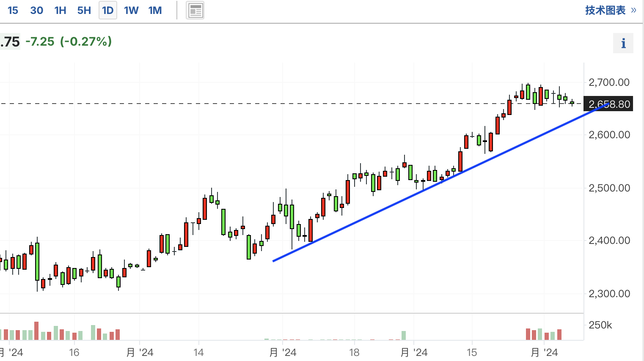The height and width of the screenshot is (361, 644).
Task: Click the 16 date axis label
Action: [x=74, y=352]
